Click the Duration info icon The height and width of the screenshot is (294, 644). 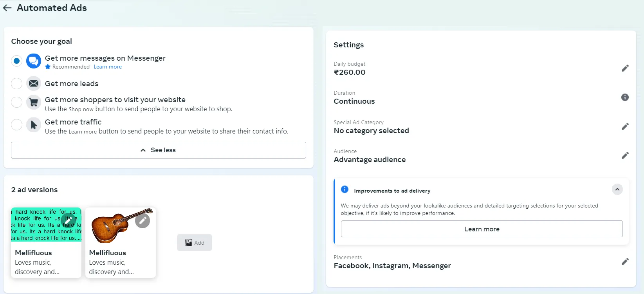tap(625, 97)
